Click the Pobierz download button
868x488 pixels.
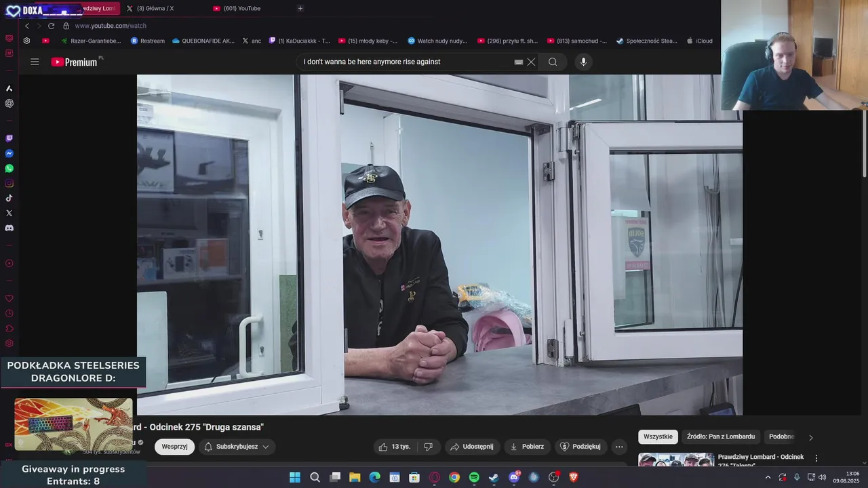click(526, 447)
